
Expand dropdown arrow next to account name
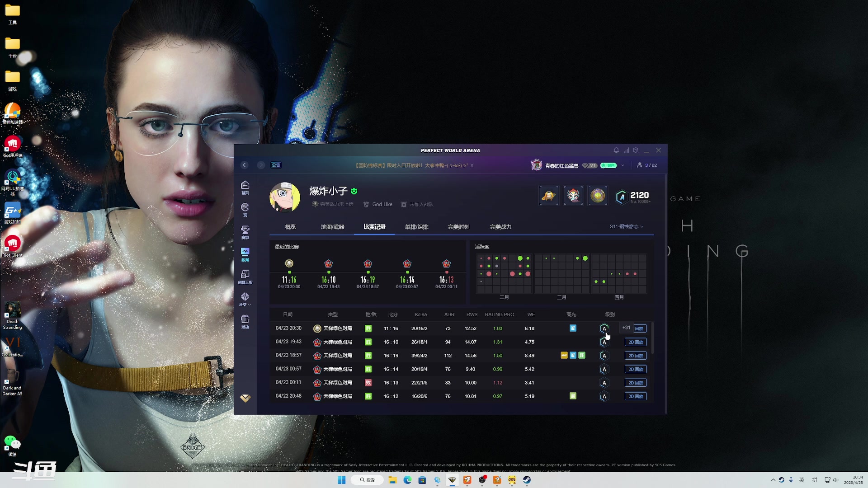623,165
